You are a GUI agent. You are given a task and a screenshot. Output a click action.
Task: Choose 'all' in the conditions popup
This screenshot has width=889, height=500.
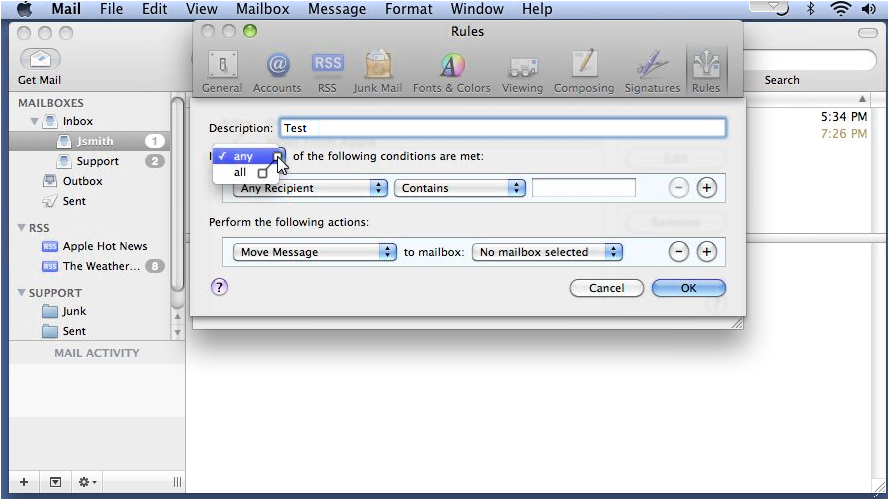coord(246,172)
